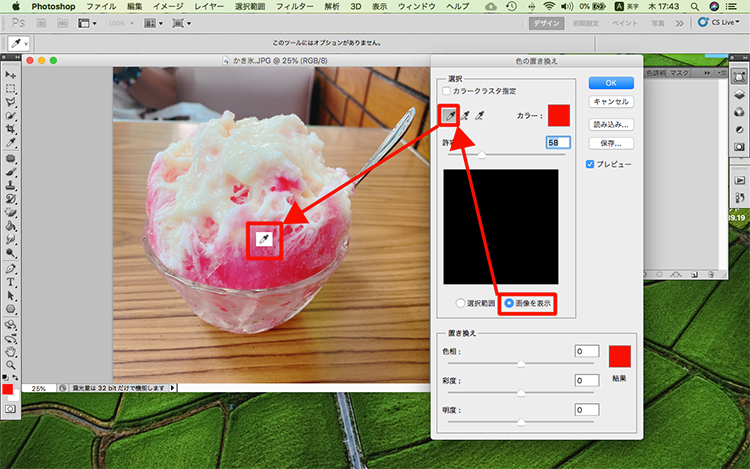Click OK in the color replace dialog

click(x=610, y=82)
